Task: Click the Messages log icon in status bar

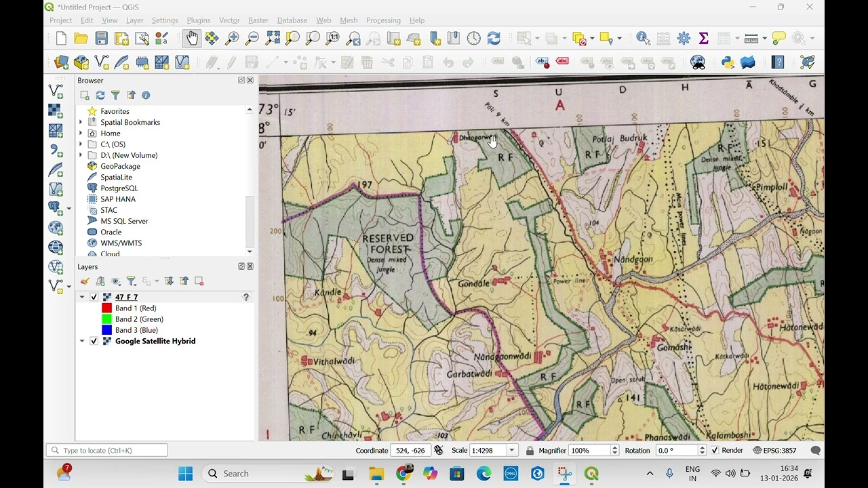Action: [816, 450]
